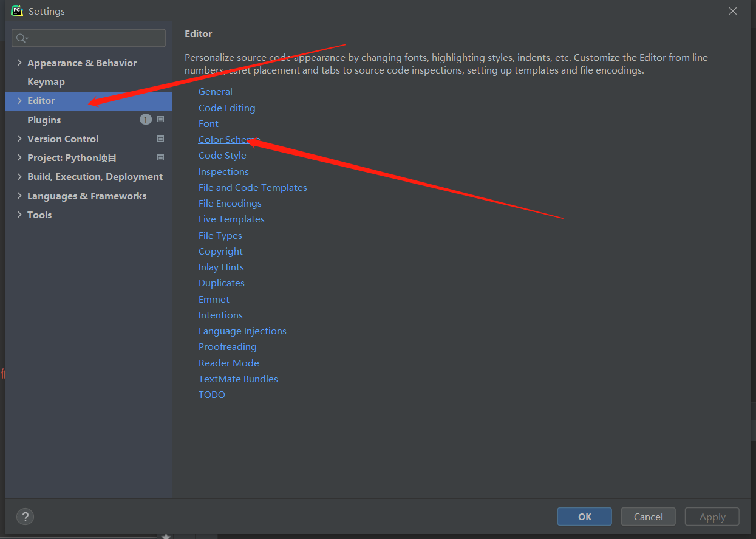Select the Editor category row
Viewport: 756px width, 539px height.
(x=89, y=101)
